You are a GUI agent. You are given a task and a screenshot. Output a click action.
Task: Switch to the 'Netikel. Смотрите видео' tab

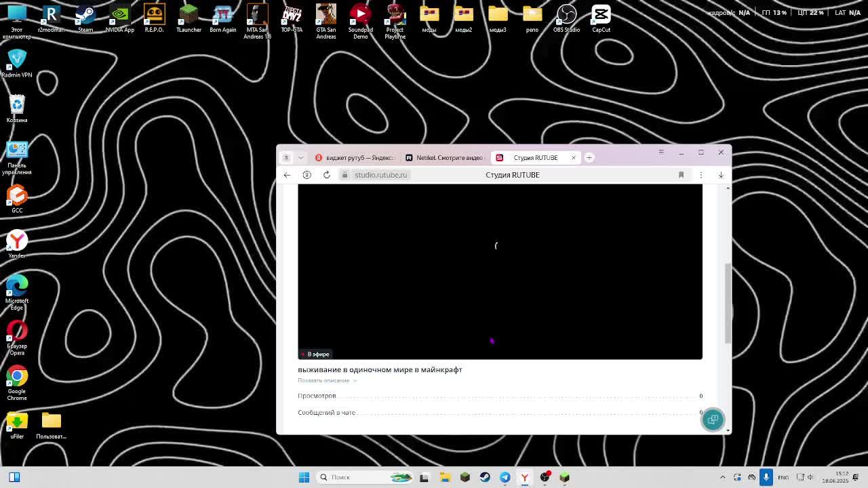coord(445,157)
